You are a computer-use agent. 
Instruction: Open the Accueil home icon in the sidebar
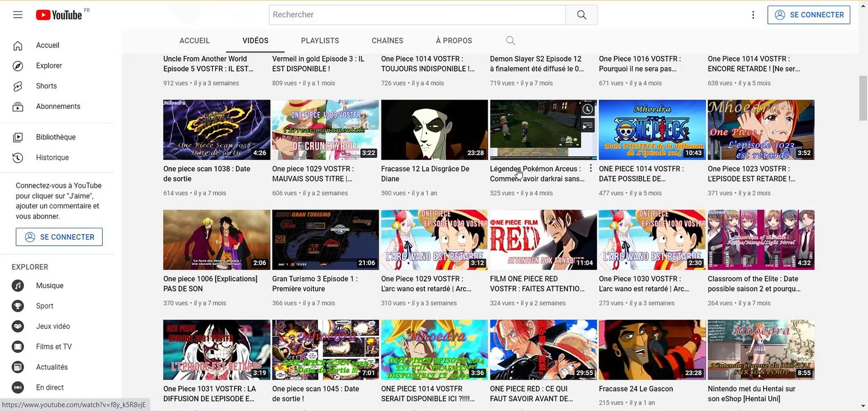[x=18, y=46]
